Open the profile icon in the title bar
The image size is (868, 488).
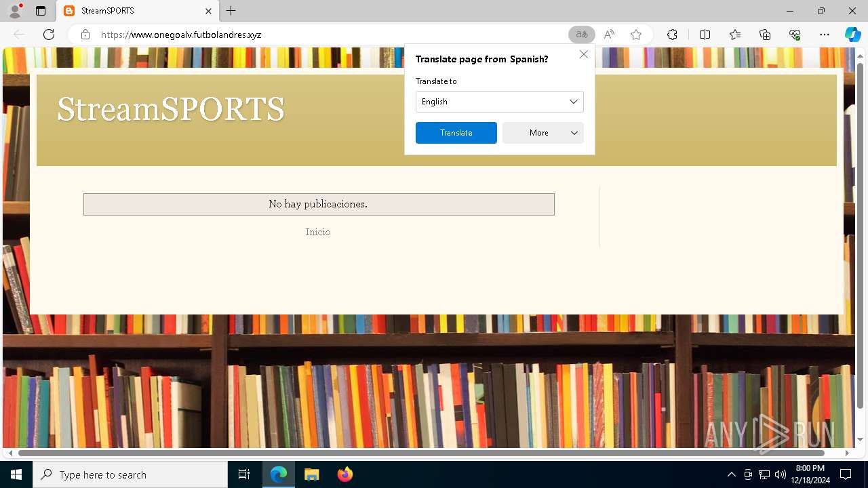[x=15, y=11]
